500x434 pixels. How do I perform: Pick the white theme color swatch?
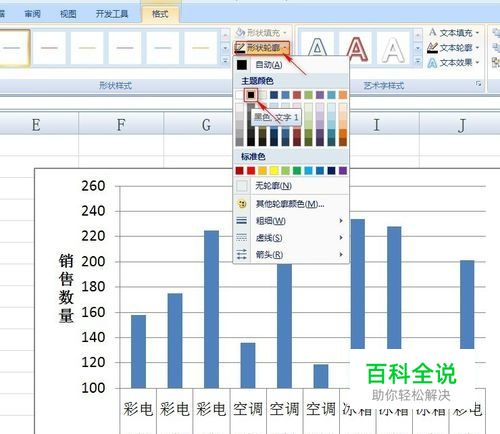pyautogui.click(x=239, y=95)
